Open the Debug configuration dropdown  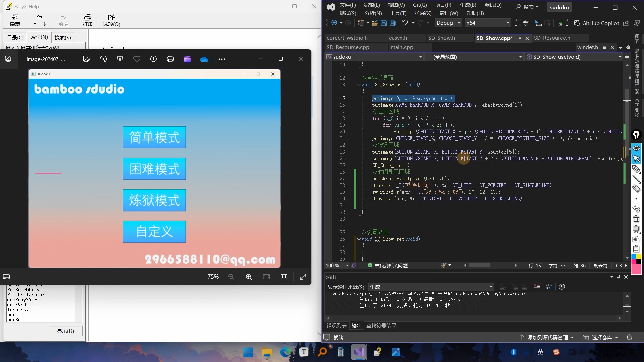tap(459, 23)
